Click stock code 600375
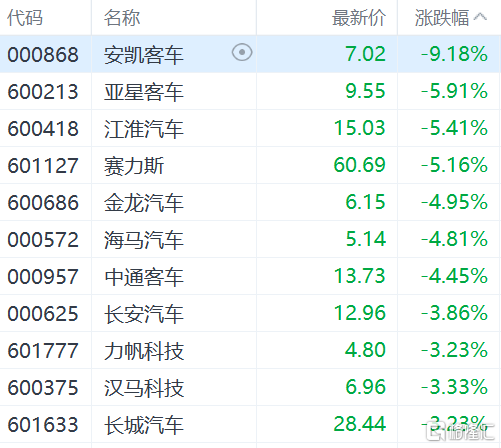Viewport: 501px width, 448px height. [x=43, y=388]
